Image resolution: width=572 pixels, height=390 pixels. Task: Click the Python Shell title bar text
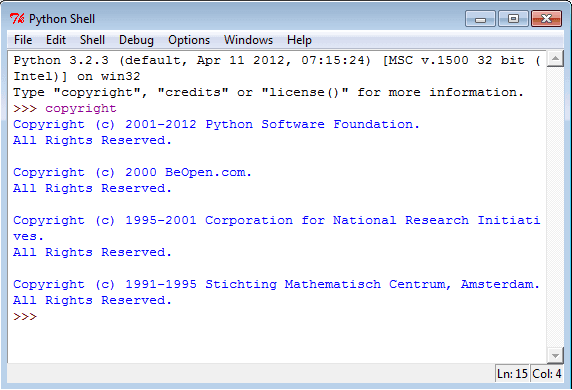pyautogui.click(x=62, y=19)
